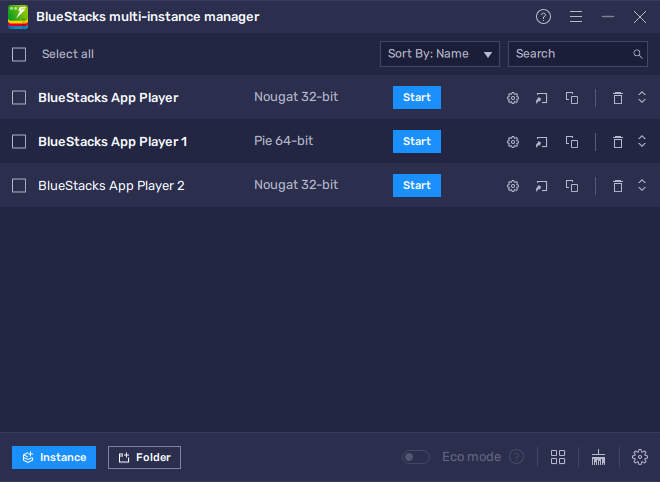Start the Pie 64-bit instance

[416, 142]
